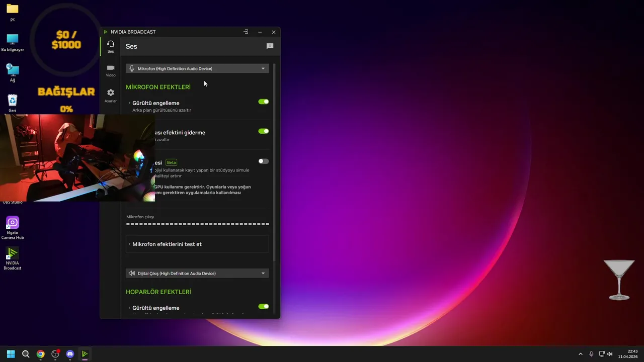Click the martini glass widget
The height and width of the screenshot is (362, 644).
click(619, 280)
